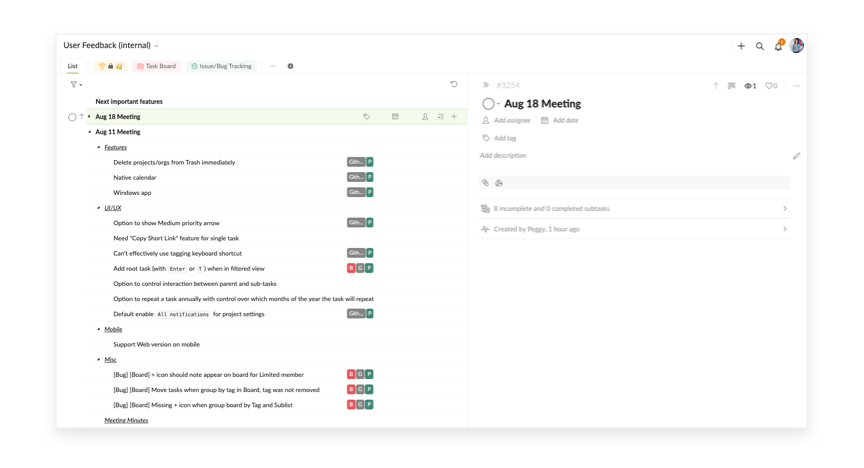This screenshot has height=468, width=864.
Task: Switch to the Task Board tab
Action: (x=156, y=66)
